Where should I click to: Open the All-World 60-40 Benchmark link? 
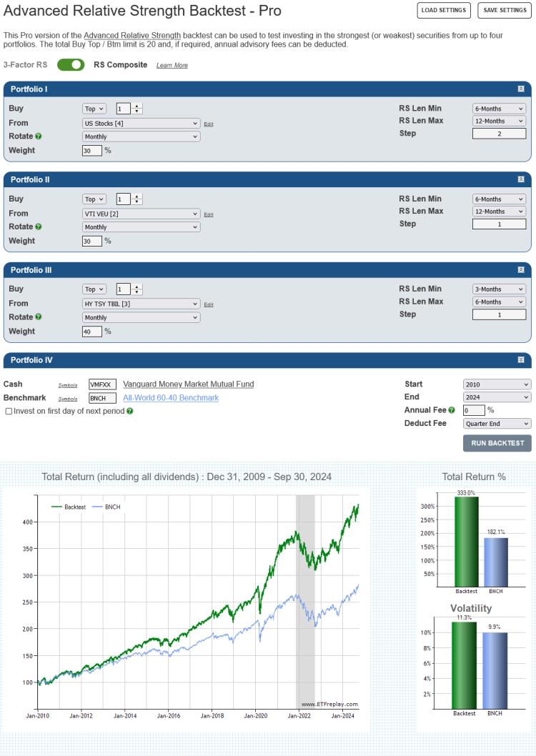[x=171, y=398]
